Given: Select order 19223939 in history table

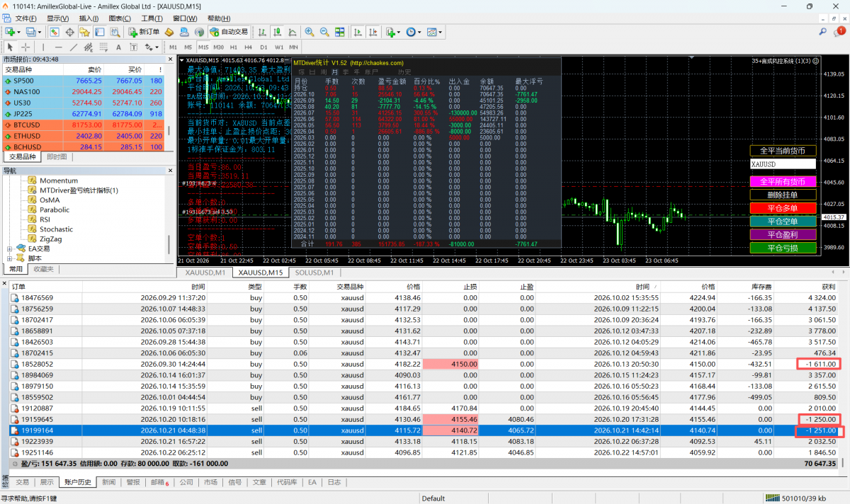Looking at the screenshot, I should pyautogui.click(x=424, y=441).
